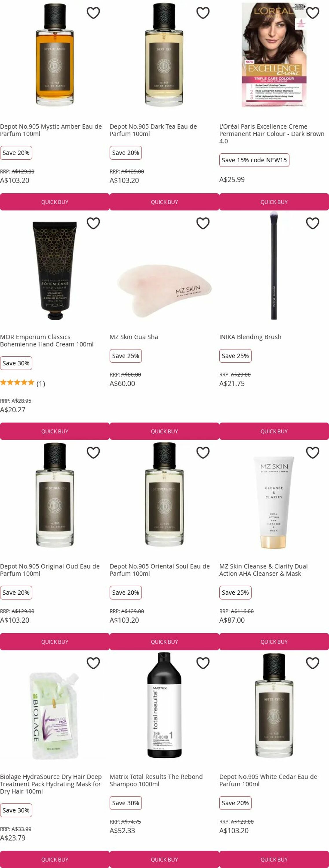The image size is (329, 868).
Task: Favorite the Dark Tea Eau de Parfum
Action: click(x=203, y=13)
